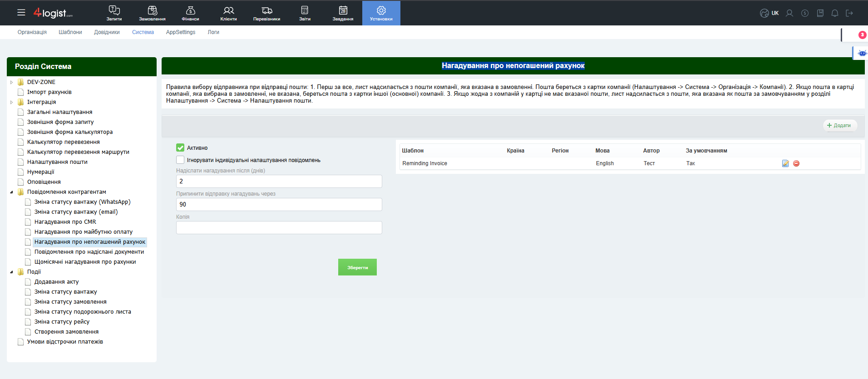Expand the DEV-ZONE tree folder
The image size is (868, 379).
[12, 82]
